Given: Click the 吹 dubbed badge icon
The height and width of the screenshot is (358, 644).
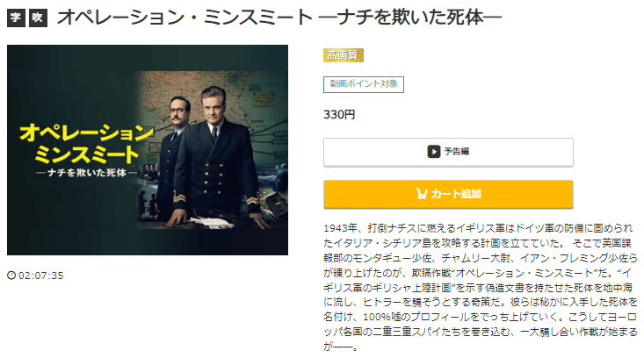Looking at the screenshot, I should pos(38,18).
